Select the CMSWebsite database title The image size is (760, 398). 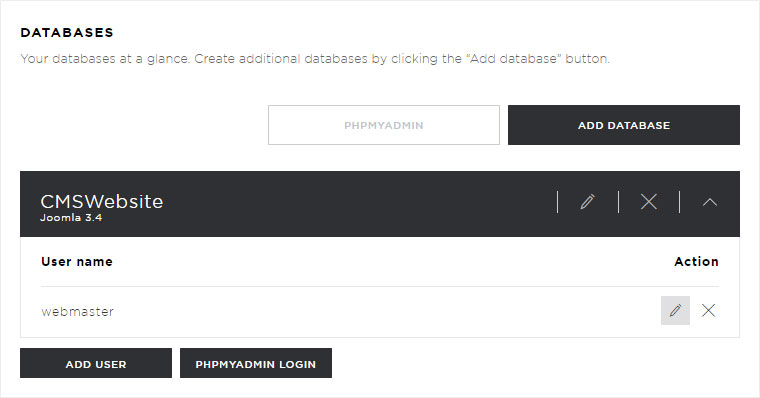coord(102,202)
